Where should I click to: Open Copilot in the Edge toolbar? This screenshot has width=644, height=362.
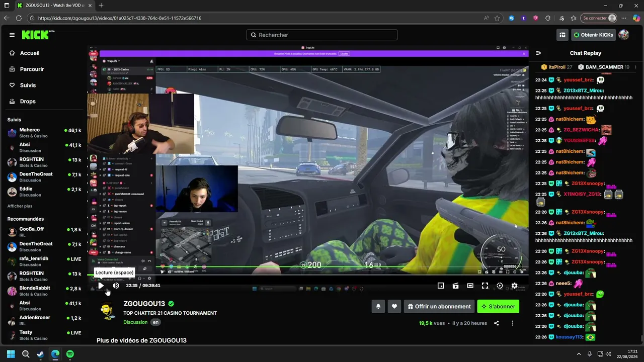[636, 18]
